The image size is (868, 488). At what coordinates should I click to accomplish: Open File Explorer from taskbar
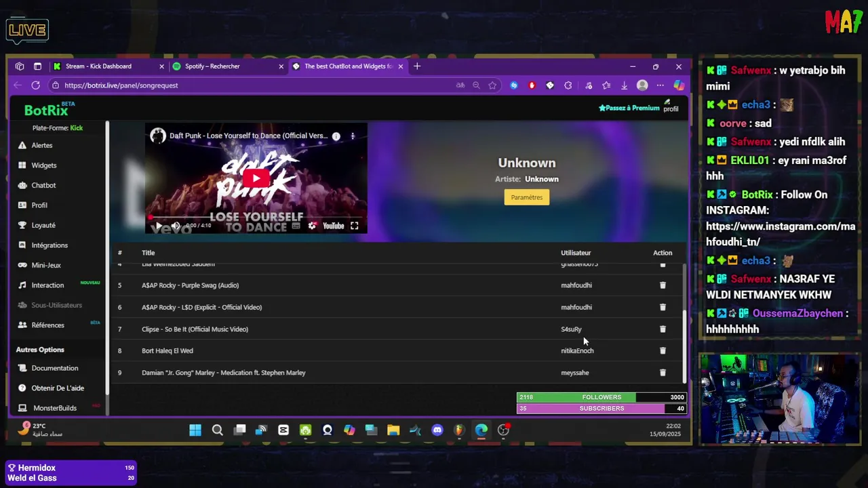[x=393, y=430]
